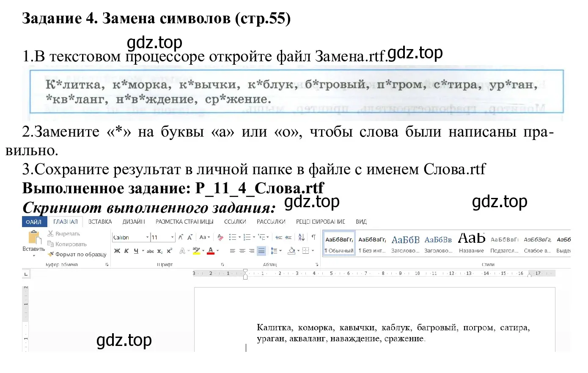The width and height of the screenshot is (588, 373).
Task: Open the Font (Шрифт) dialog launcher
Action: point(222,265)
